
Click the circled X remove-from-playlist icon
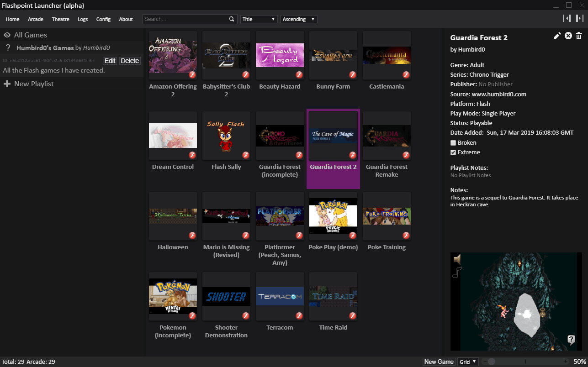point(568,36)
